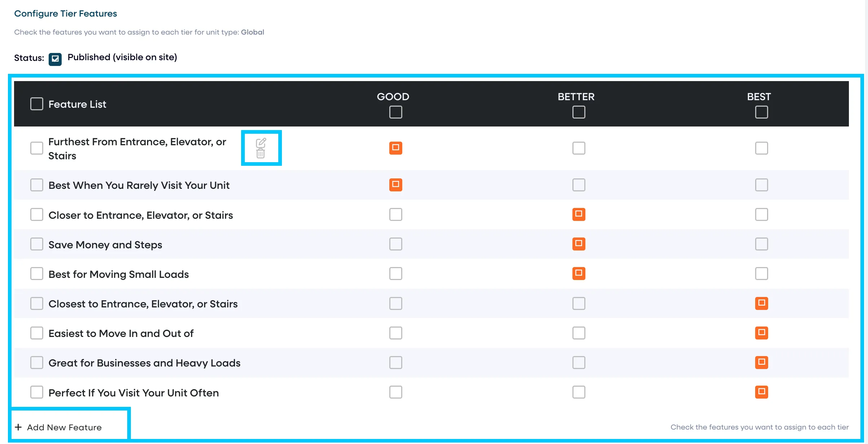Image resolution: width=868 pixels, height=444 pixels.
Task: Uncheck GOOD for Furthest From Entrance row
Action: [x=396, y=148]
